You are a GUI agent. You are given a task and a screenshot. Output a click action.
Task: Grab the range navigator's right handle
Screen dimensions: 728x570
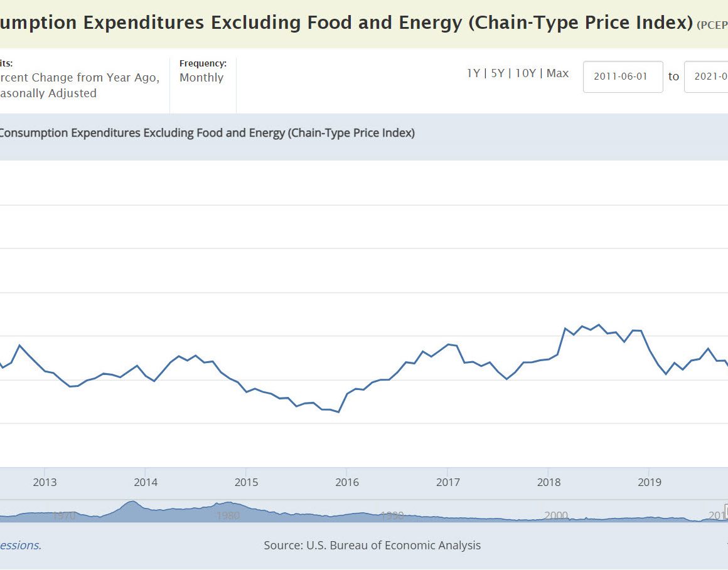pos(726,510)
